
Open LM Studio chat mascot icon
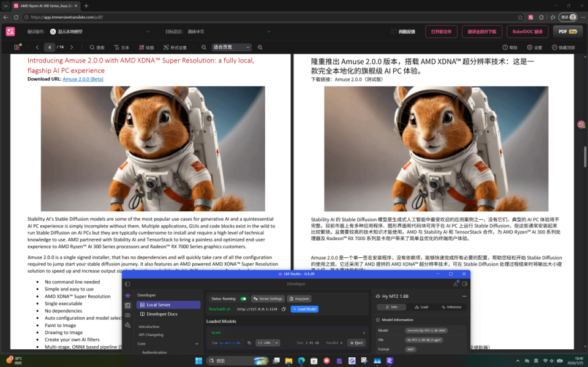click(127, 295)
